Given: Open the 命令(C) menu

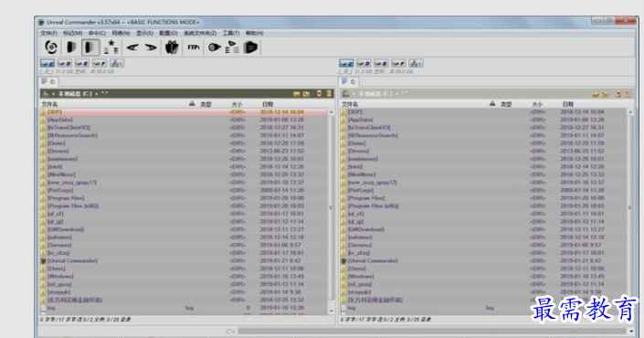Looking at the screenshot, I should coord(97,33).
